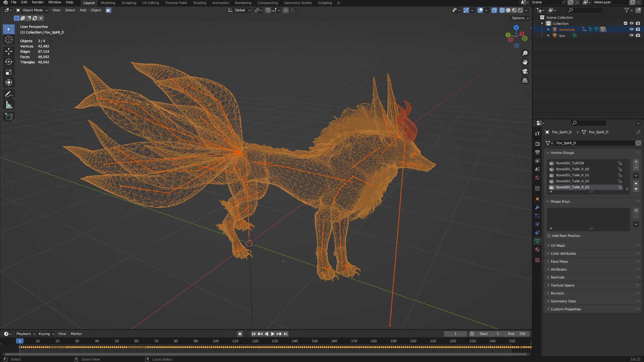Hide Sun in viewport eye icon

coord(631,36)
